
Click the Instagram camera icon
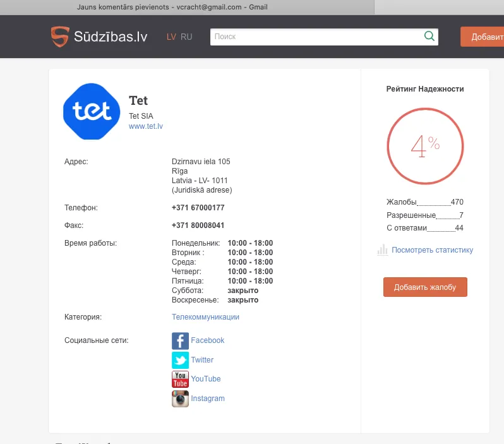tap(180, 399)
